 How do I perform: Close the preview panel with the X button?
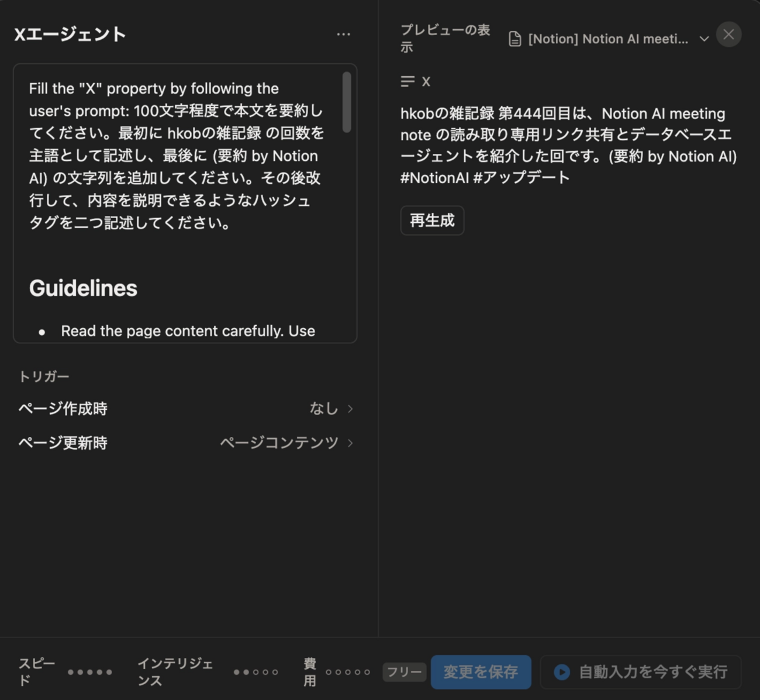728,35
